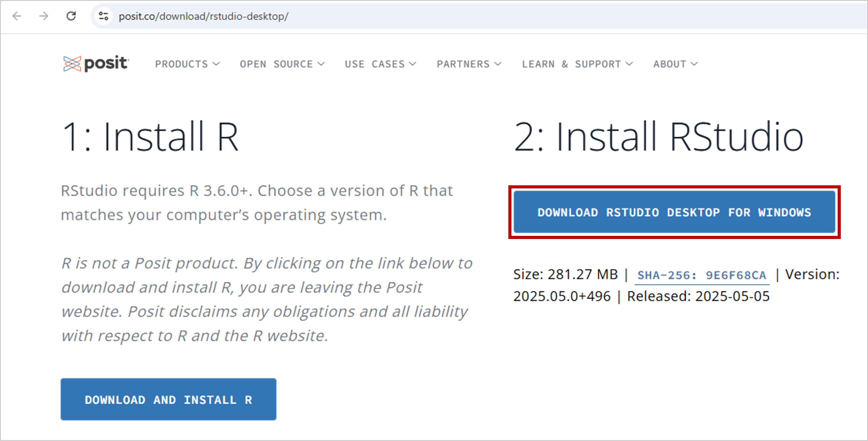Expand the chevron next to Open Source
This screenshot has width=868, height=441.
[321, 64]
